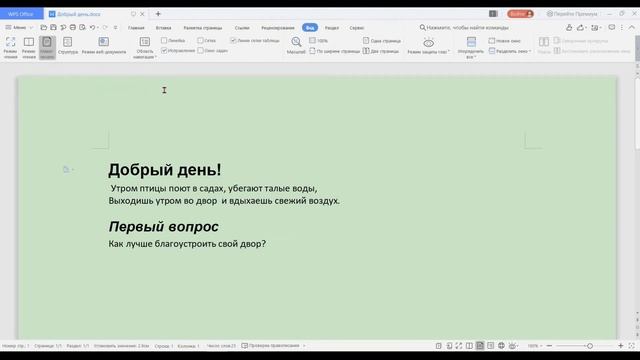The image size is (640, 360).
Task: Click the Print preview icon
Action: coord(82,28)
